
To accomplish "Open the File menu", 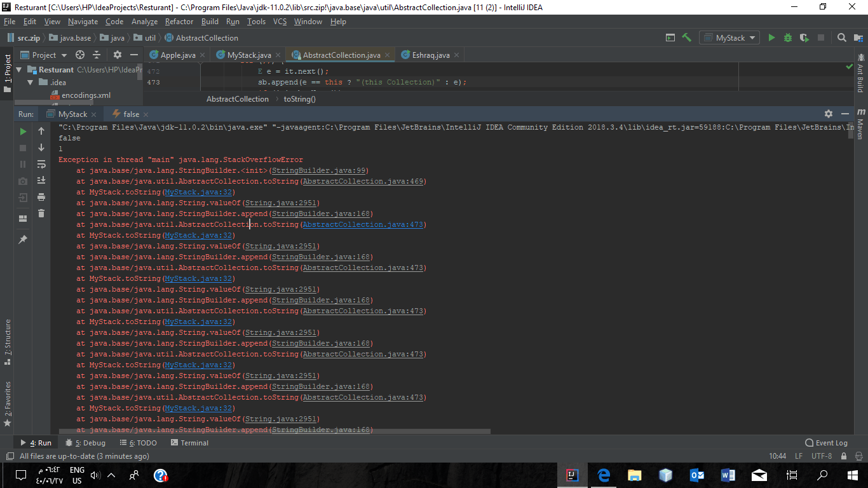I will [9, 22].
